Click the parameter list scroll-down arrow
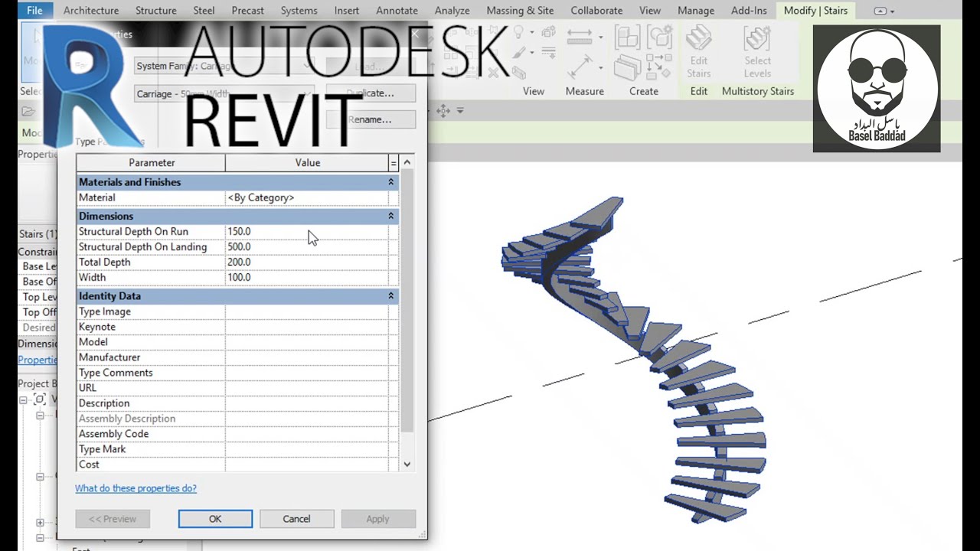 407,464
